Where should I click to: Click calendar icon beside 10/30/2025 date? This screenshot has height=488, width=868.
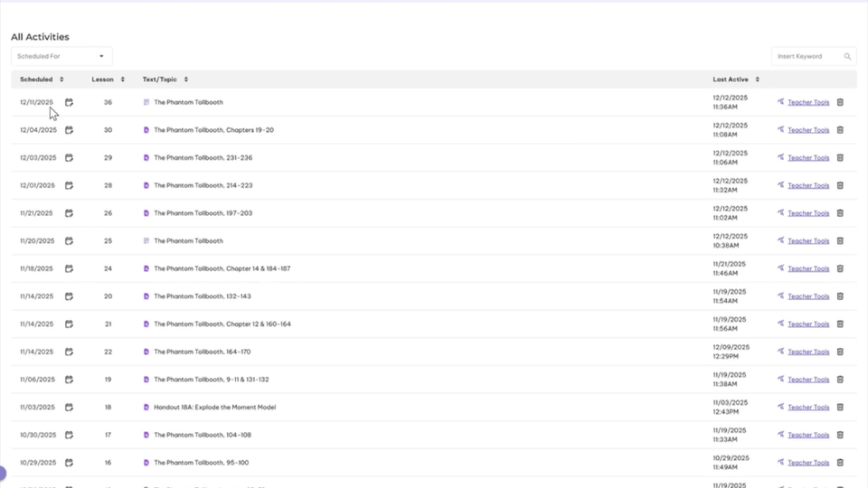pyautogui.click(x=69, y=435)
